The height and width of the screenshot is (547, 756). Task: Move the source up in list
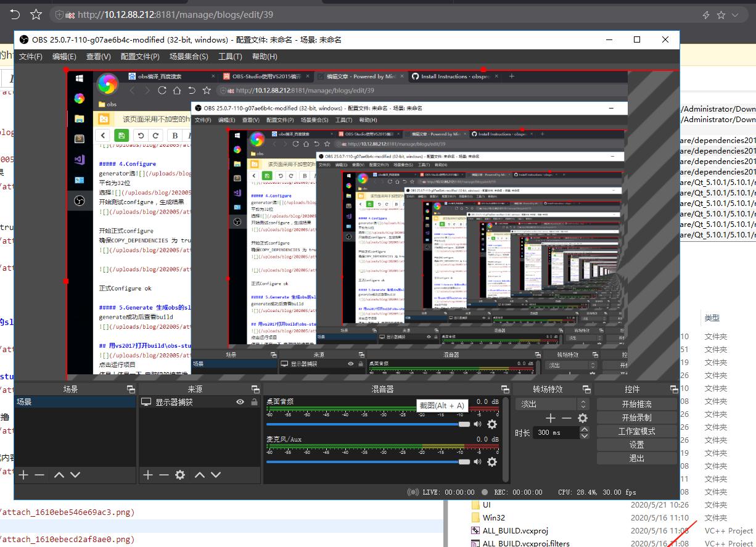[200, 475]
